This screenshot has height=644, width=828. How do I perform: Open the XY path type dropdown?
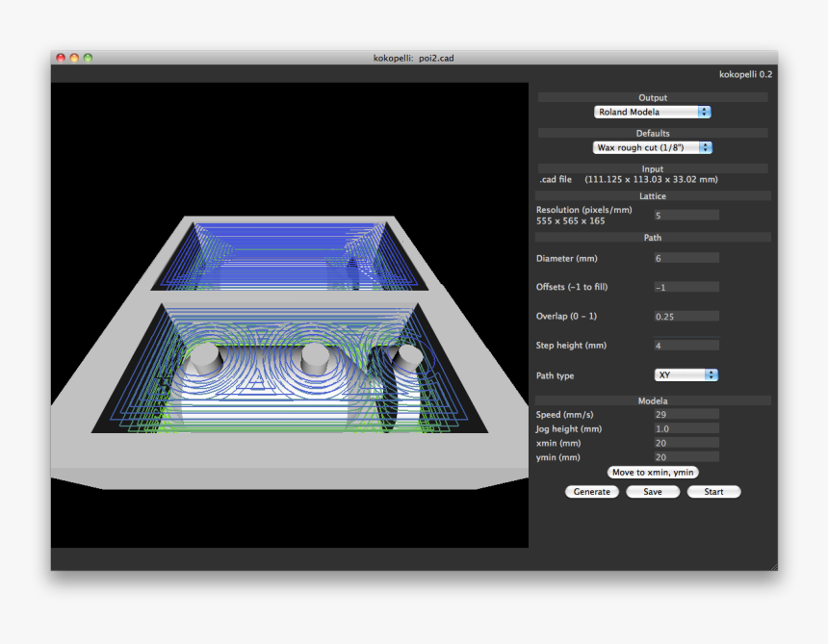pyautogui.click(x=686, y=374)
